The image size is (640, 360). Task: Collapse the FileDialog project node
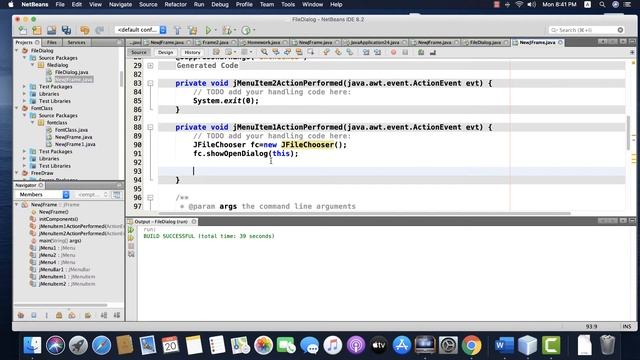17,51
